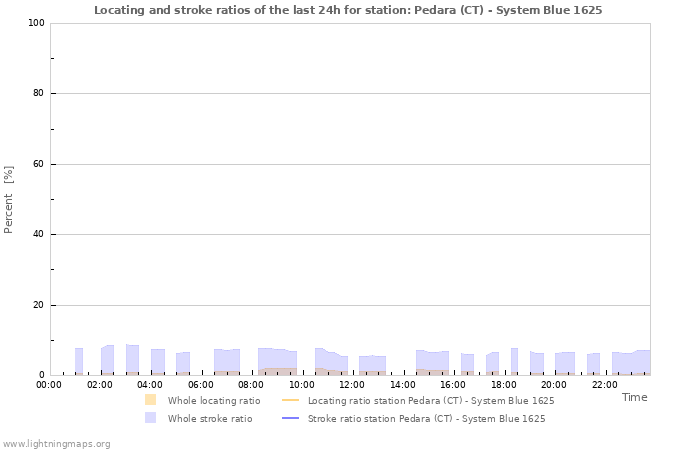The width and height of the screenshot is (700, 450).
Task: Click the Whole locating ratio orange swatch
Action: (x=150, y=400)
